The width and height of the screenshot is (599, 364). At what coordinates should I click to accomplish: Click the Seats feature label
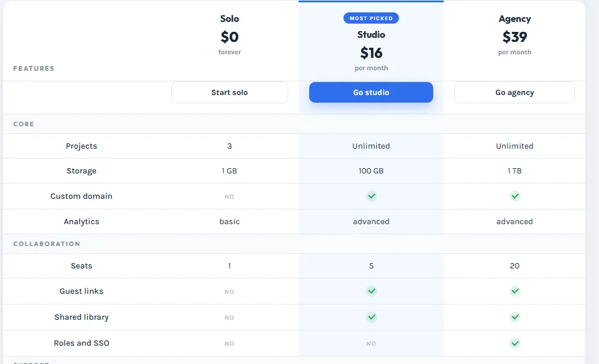81,266
